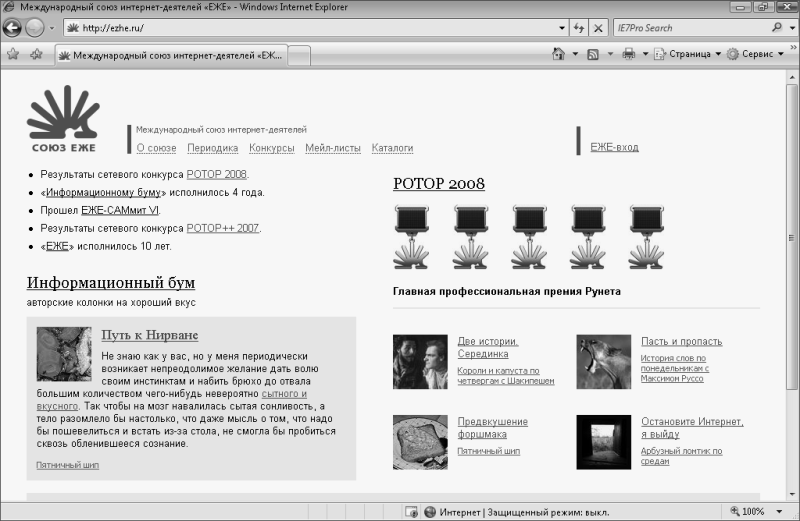Click the IE7Pro Search box
Screen dimensions: 800x521
(691, 28)
